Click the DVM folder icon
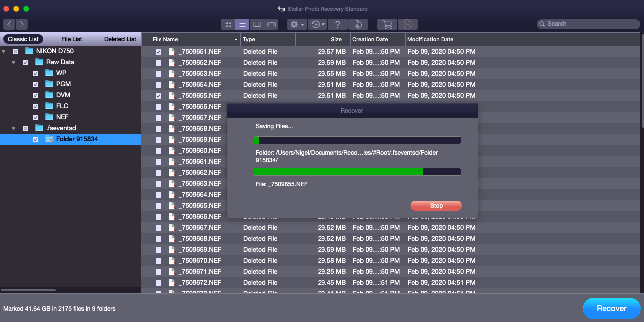 pos(49,95)
